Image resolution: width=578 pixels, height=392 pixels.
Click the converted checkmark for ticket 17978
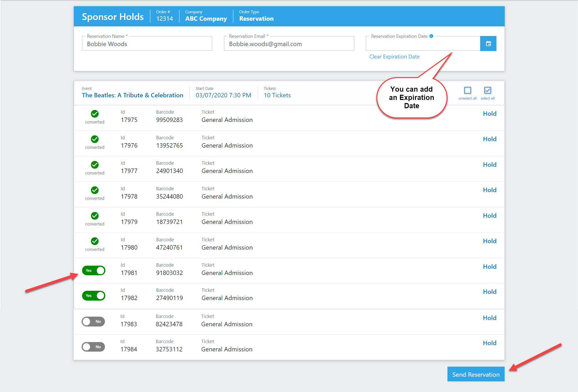pyautogui.click(x=95, y=190)
